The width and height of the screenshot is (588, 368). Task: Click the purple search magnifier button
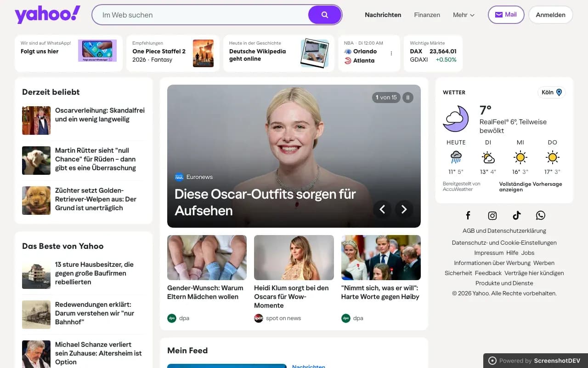[325, 15]
